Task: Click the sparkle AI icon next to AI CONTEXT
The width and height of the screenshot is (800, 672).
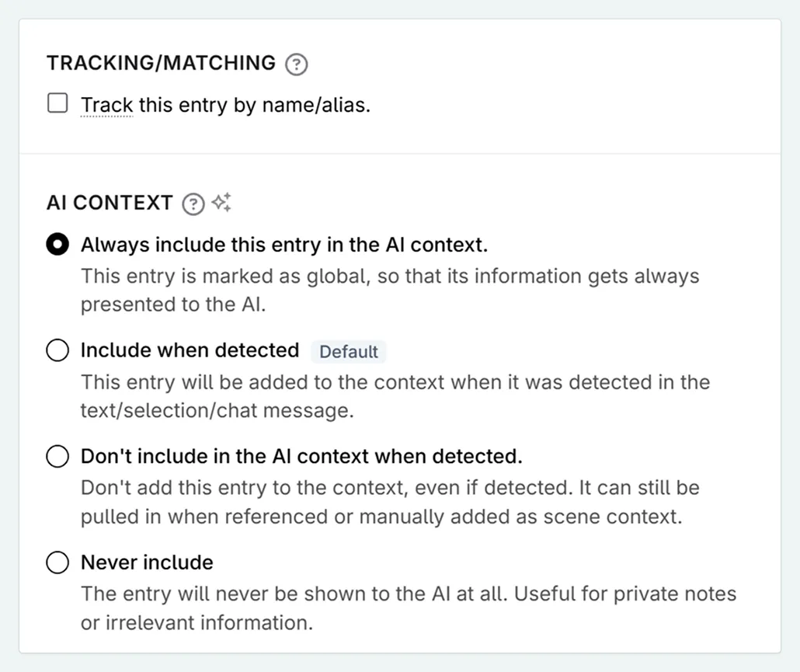Action: coord(221,202)
